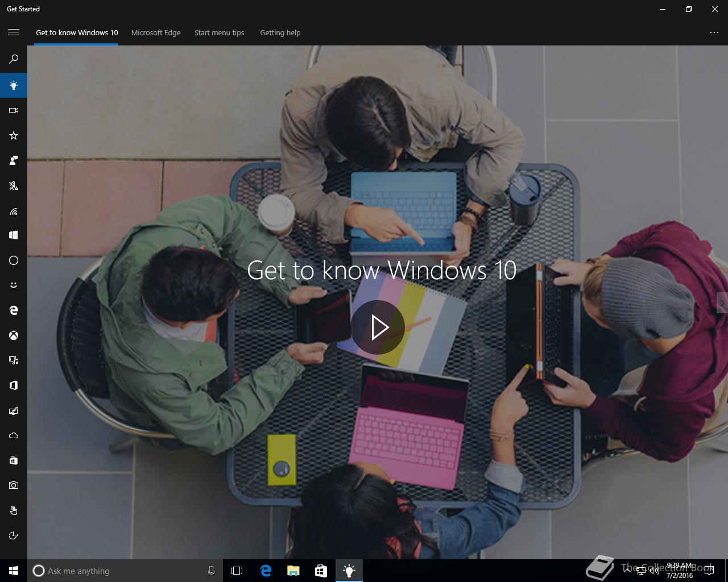Open the Getting help tab
The image size is (728, 582).
[280, 32]
